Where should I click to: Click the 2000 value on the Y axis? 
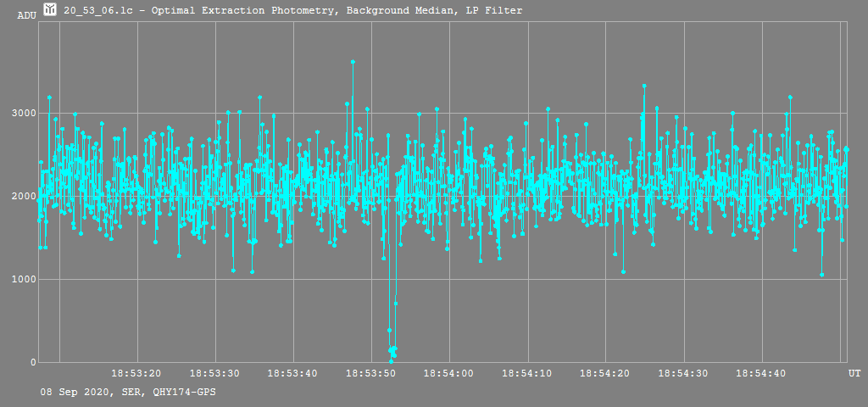click(23, 196)
